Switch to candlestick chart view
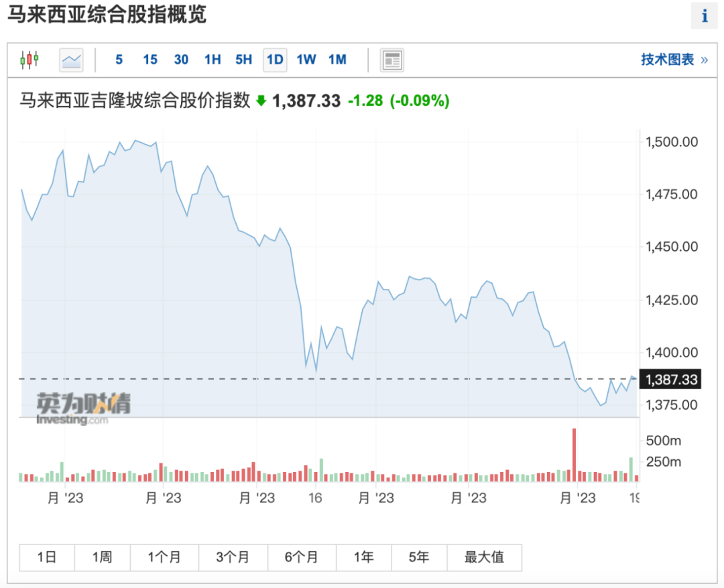 [29, 60]
